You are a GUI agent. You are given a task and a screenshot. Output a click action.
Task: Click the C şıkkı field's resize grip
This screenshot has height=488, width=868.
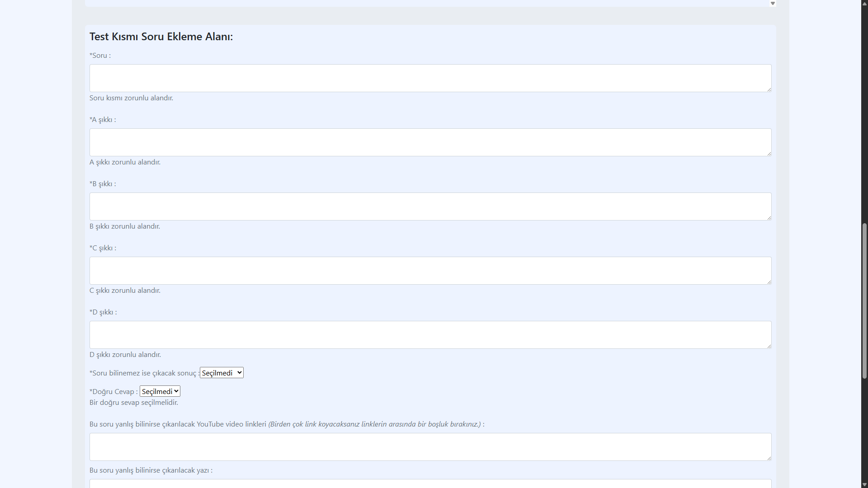coord(769,282)
